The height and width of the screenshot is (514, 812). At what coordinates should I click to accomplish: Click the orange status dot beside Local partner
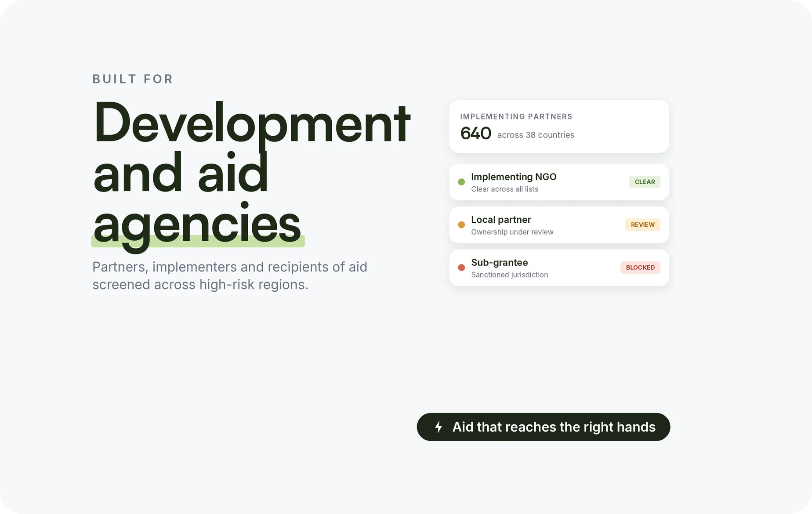coord(461,225)
